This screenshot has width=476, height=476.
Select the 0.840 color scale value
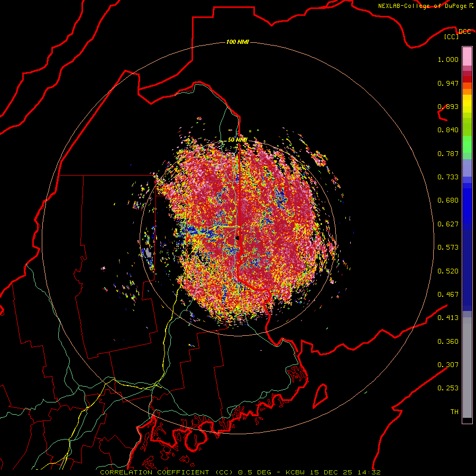tap(448, 130)
